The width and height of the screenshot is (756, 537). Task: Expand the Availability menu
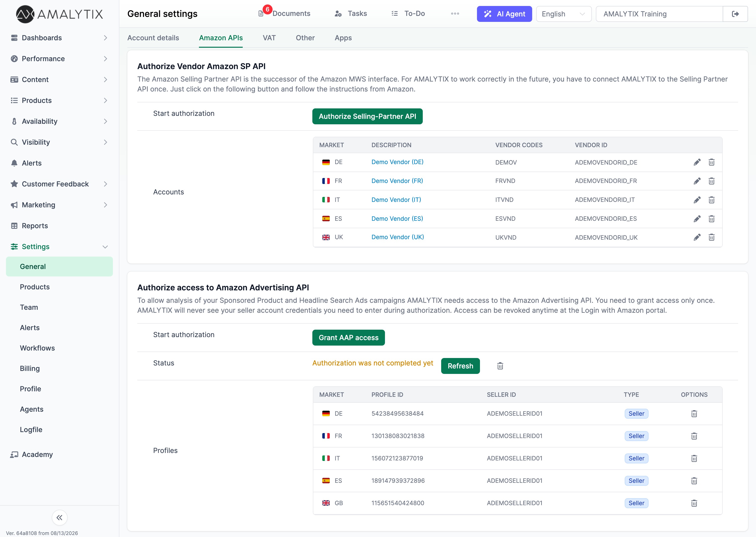[59, 121]
